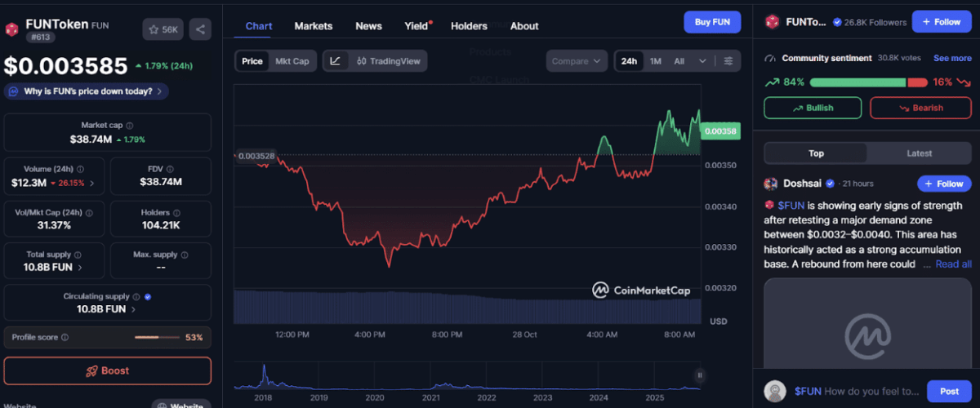Go to the Holders tab
This screenshot has width=980, height=408.
click(469, 26)
